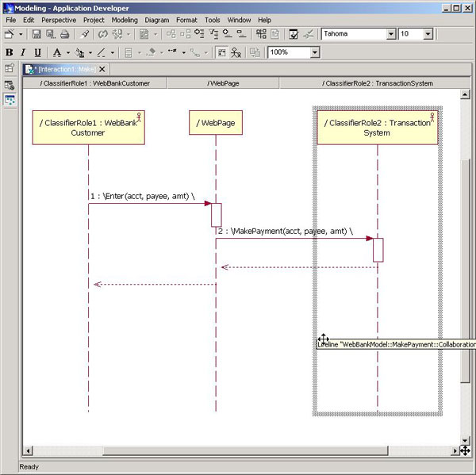Click the circular arrows synchronize icon
The width and height of the screenshot is (476, 475).
pos(102,34)
